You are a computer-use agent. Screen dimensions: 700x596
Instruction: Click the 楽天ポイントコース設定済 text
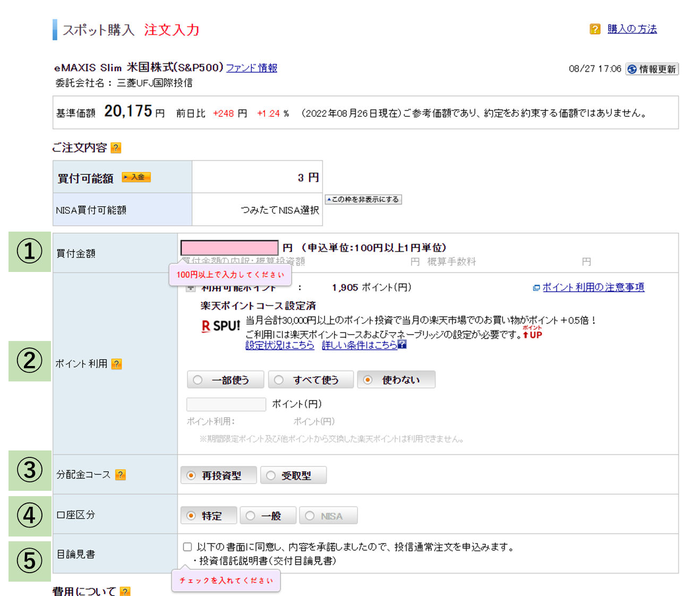258,306
